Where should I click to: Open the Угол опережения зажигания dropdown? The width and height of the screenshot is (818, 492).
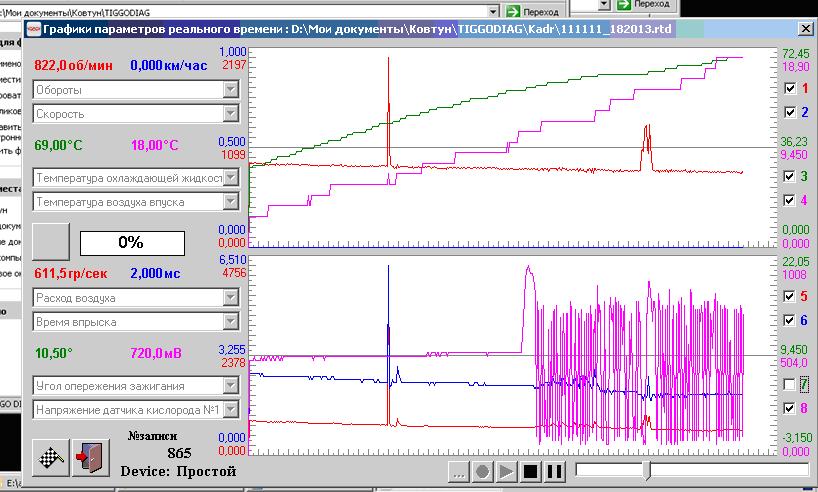(x=231, y=386)
